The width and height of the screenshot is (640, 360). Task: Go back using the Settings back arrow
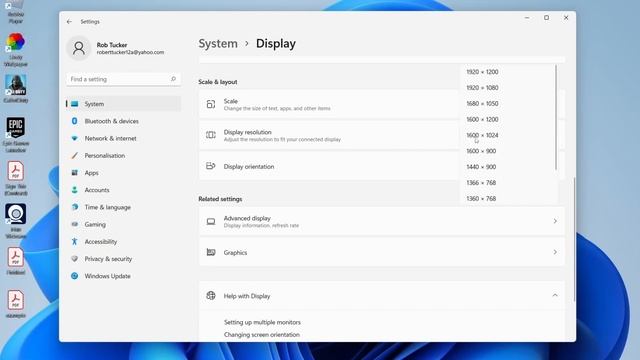[x=69, y=22]
